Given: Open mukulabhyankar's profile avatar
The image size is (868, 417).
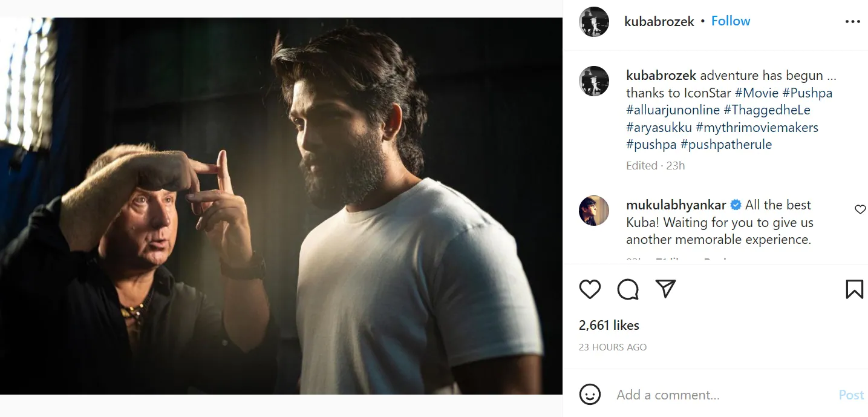Looking at the screenshot, I should click(x=594, y=211).
